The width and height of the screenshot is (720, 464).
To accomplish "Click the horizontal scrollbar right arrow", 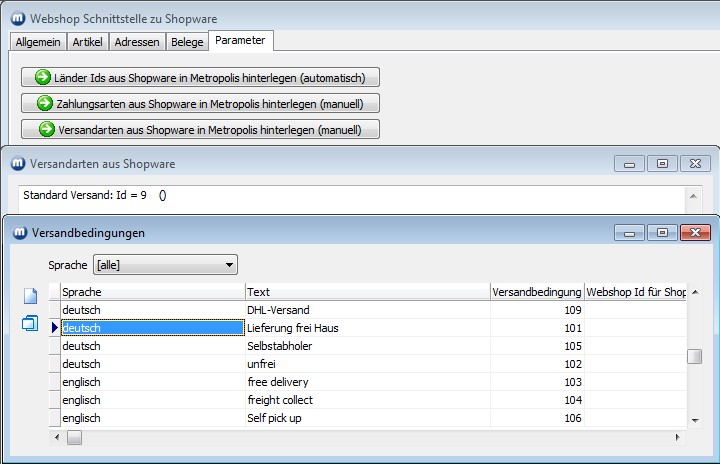I will [x=679, y=437].
